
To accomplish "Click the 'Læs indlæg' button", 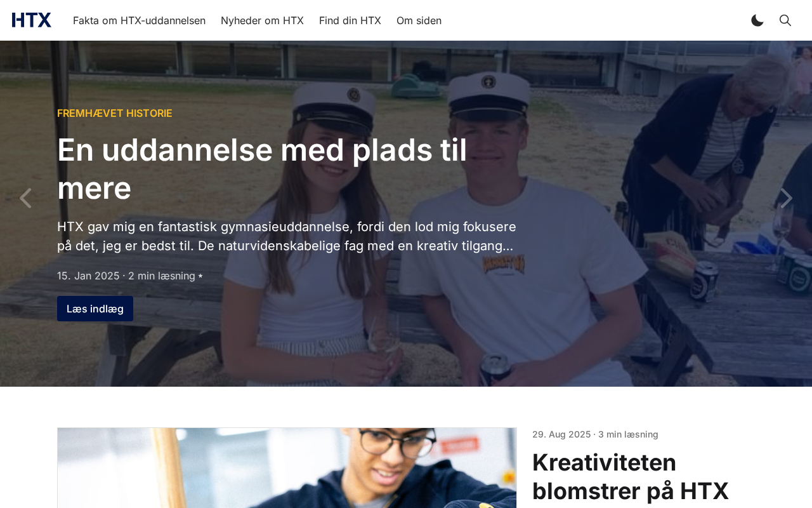I will [x=95, y=309].
